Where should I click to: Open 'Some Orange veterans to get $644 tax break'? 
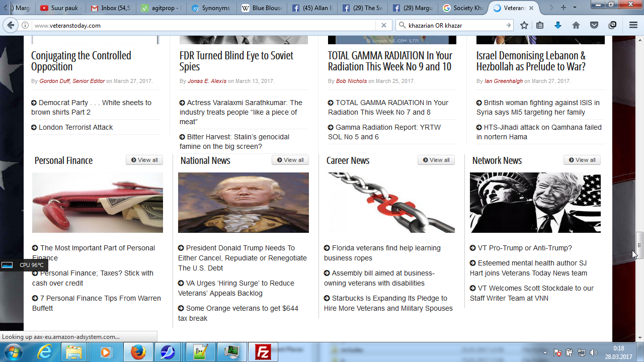click(x=238, y=313)
